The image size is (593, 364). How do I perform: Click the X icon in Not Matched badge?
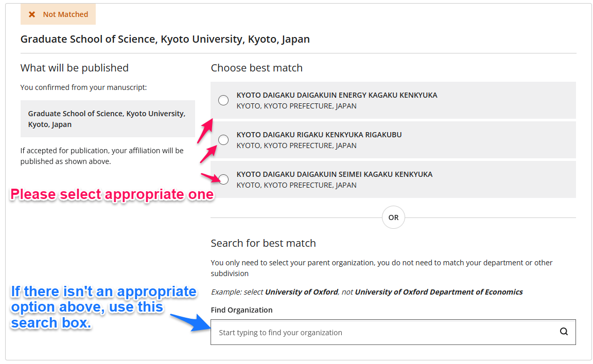tap(32, 14)
